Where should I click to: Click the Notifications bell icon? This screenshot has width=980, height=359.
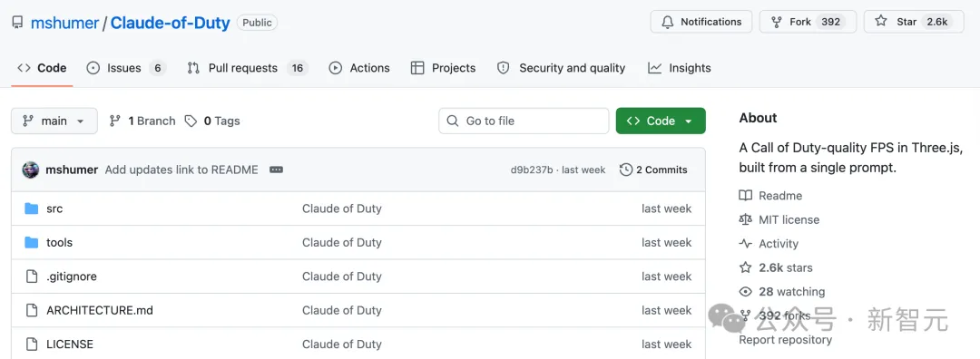668,22
